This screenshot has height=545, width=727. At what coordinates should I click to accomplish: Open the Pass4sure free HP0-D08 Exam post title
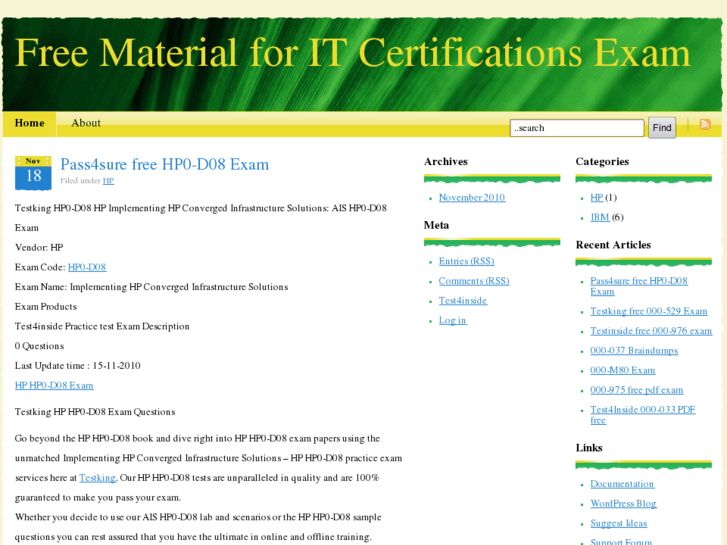pyautogui.click(x=165, y=165)
